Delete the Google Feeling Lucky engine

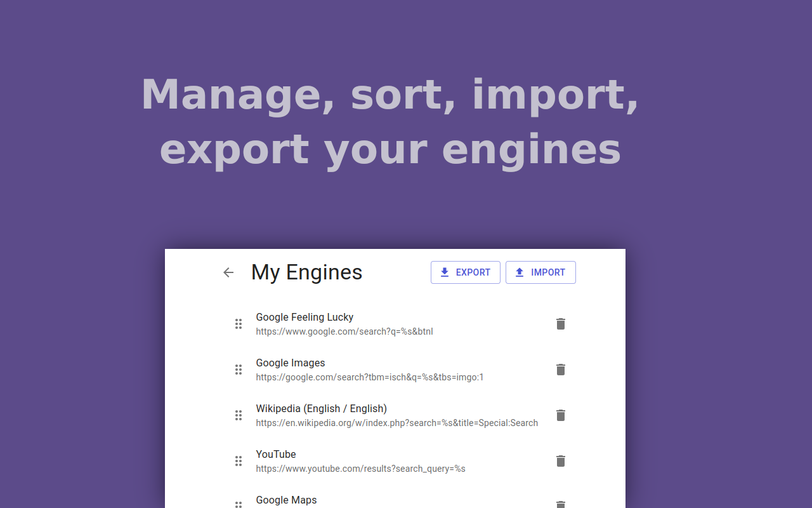click(560, 324)
